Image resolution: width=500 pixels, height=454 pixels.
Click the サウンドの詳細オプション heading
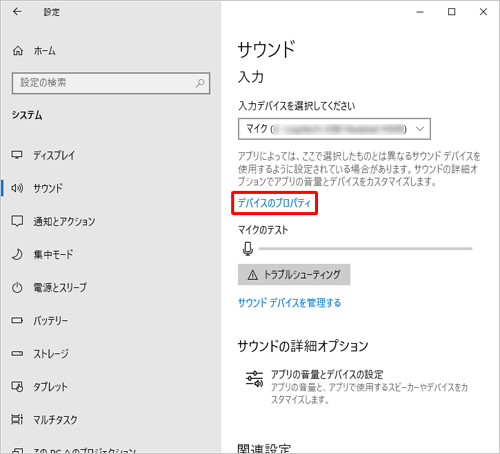303,346
